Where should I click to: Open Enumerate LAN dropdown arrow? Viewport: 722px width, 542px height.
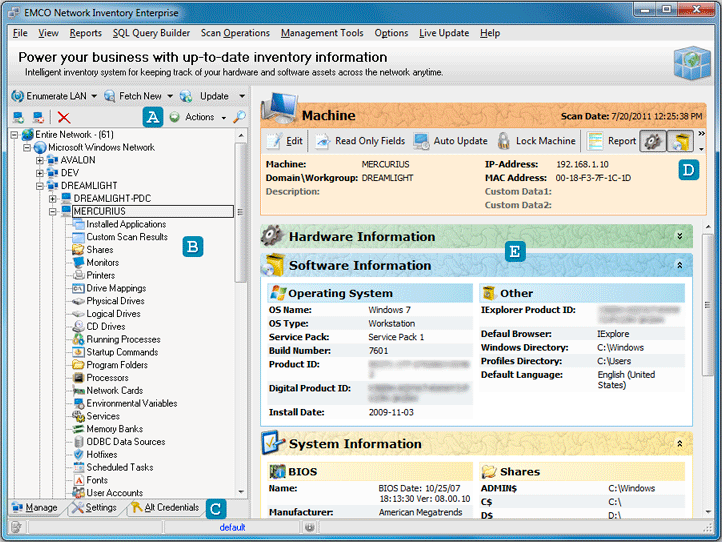coord(94,96)
